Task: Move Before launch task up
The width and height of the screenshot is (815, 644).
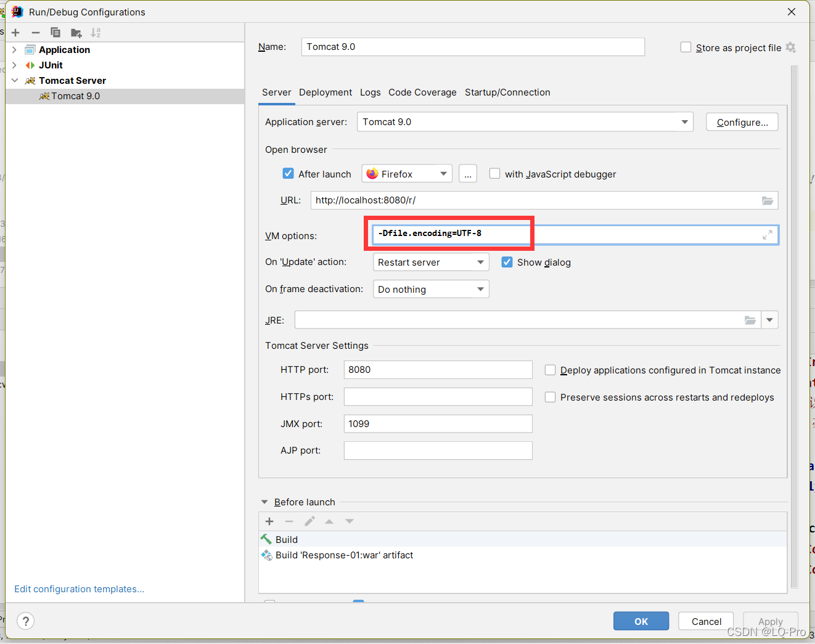Action: click(329, 521)
